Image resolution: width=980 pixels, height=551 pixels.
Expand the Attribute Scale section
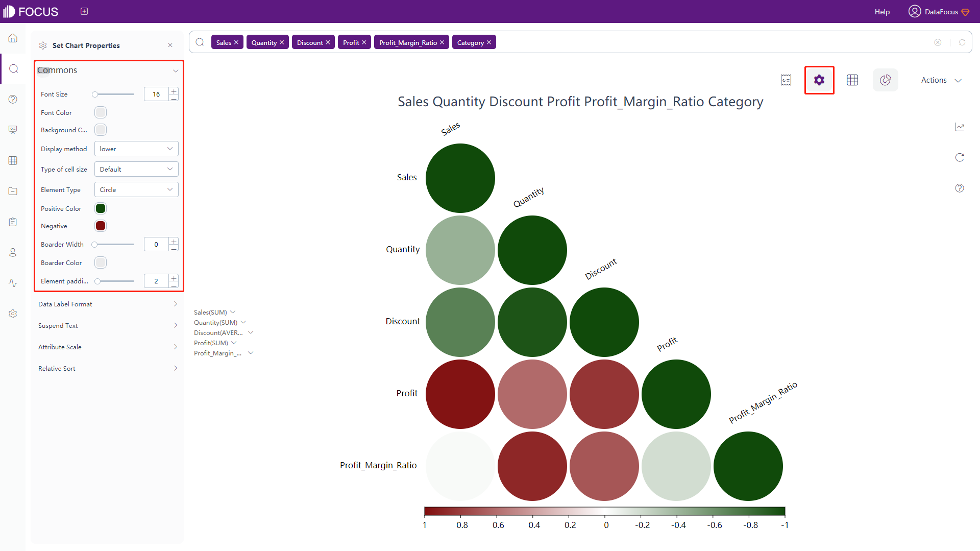[x=108, y=347]
